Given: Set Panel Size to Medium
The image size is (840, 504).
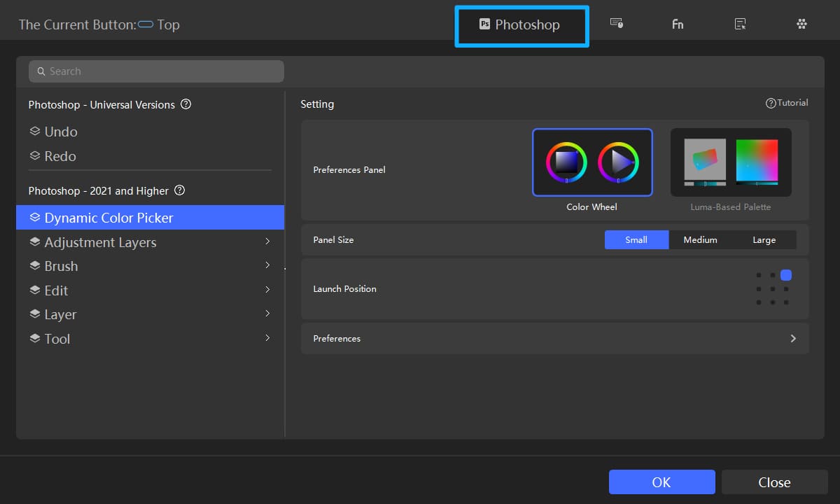Looking at the screenshot, I should 700,240.
